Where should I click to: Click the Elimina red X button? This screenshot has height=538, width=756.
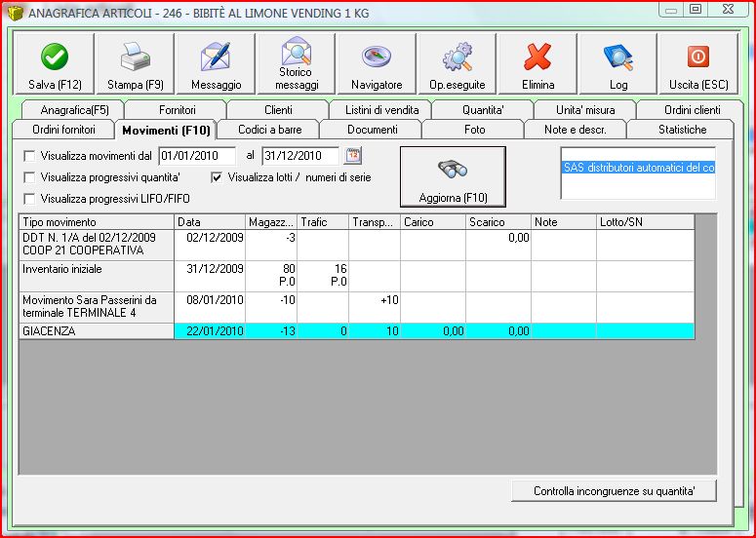pyautogui.click(x=537, y=63)
